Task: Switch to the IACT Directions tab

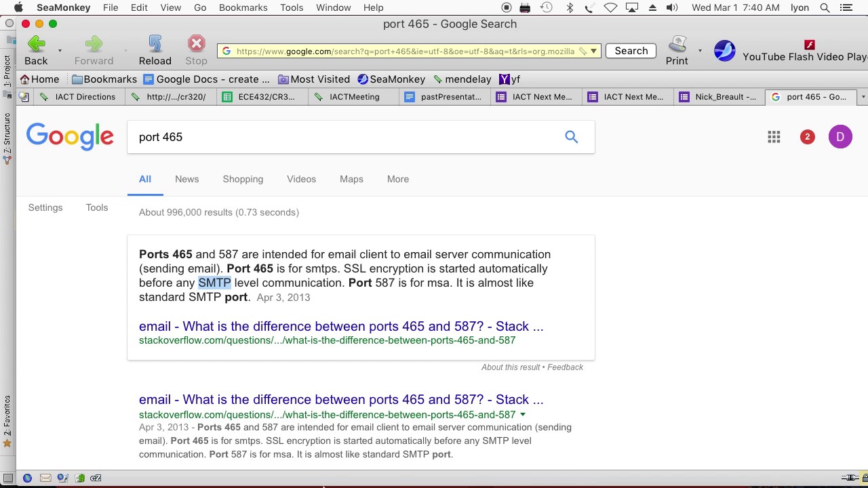Action: coord(78,97)
